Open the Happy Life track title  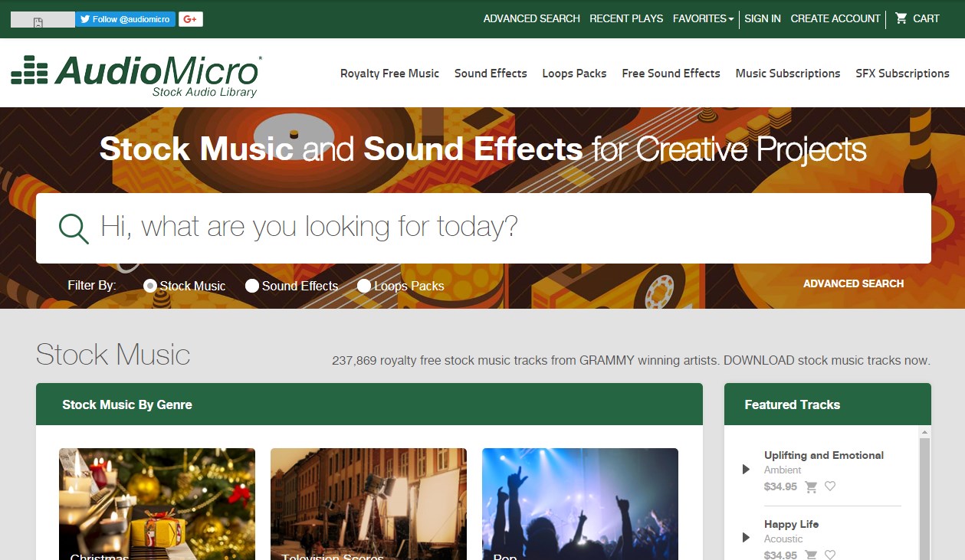[x=791, y=524]
